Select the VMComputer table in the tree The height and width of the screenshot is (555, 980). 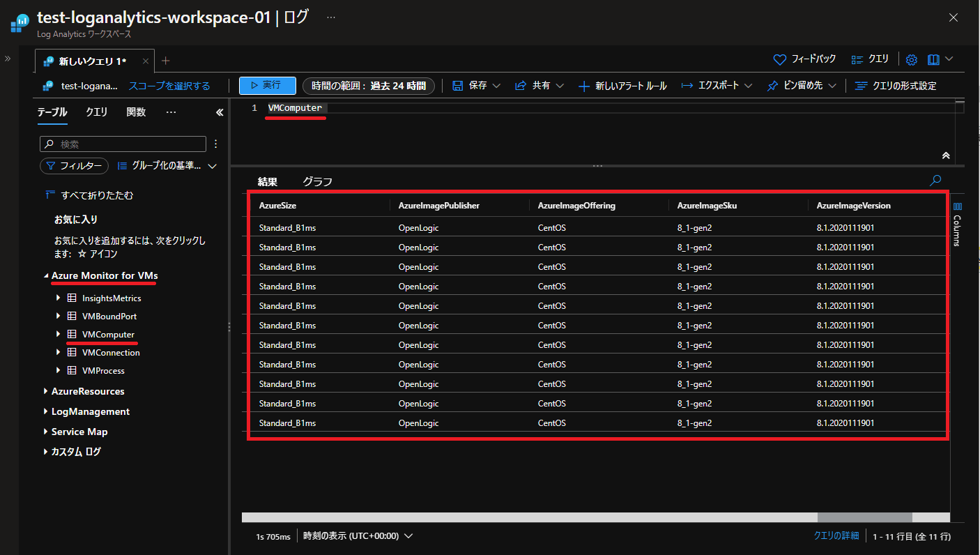pyautogui.click(x=108, y=334)
